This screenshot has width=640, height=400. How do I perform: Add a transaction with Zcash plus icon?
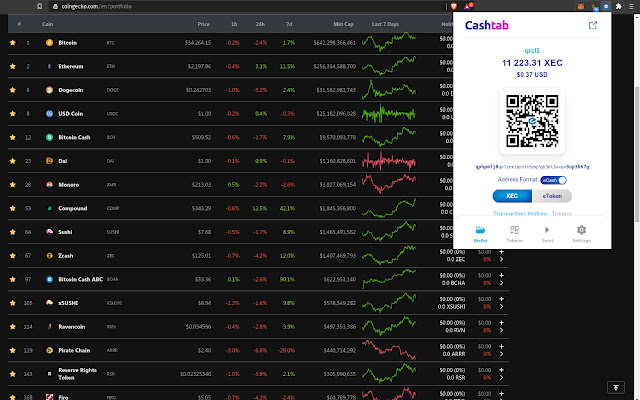501,252
